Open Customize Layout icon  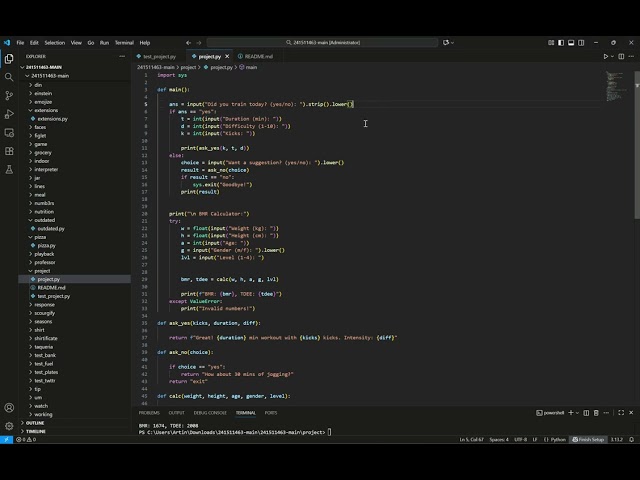(551, 42)
